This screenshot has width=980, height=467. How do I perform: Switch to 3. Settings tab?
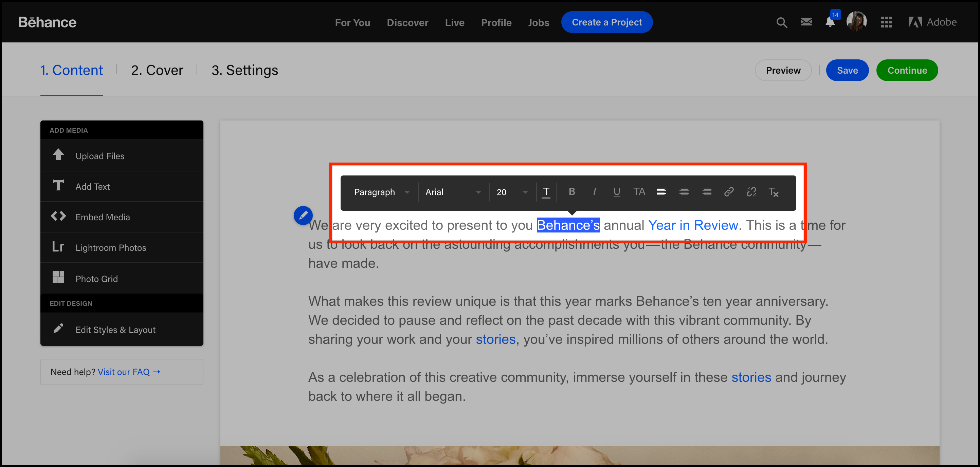click(x=244, y=70)
